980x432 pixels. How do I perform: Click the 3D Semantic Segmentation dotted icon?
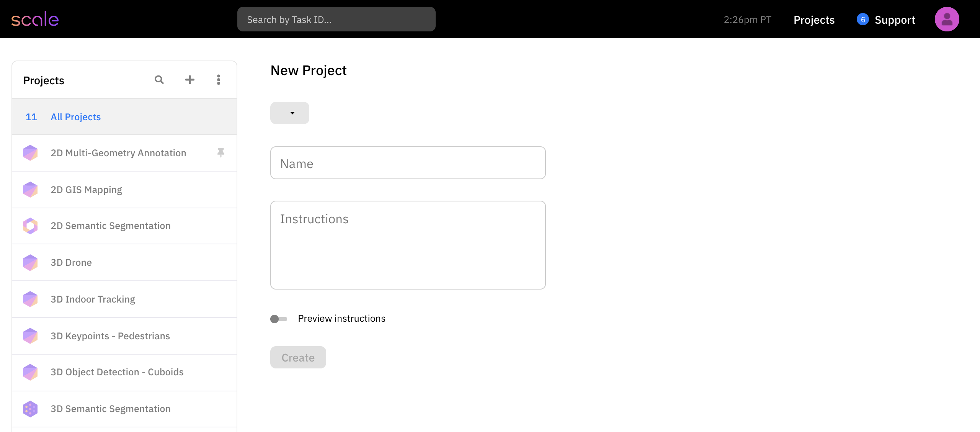click(x=30, y=409)
